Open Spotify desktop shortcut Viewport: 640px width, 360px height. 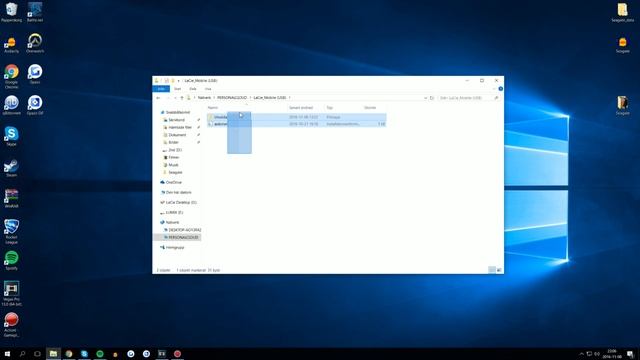11,260
